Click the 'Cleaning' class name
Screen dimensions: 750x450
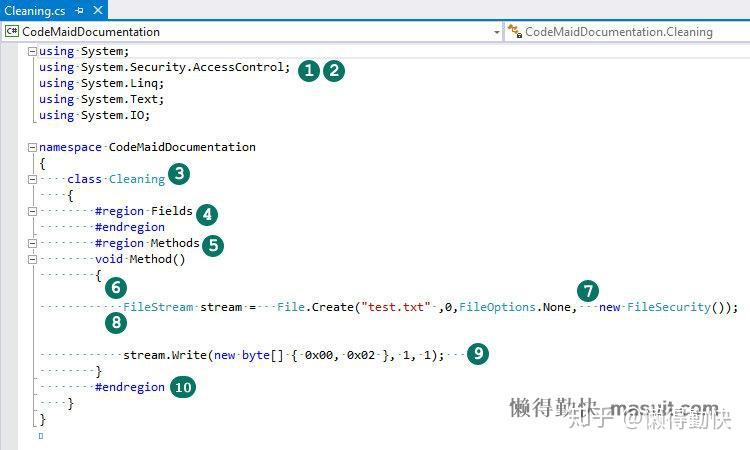pos(137,179)
